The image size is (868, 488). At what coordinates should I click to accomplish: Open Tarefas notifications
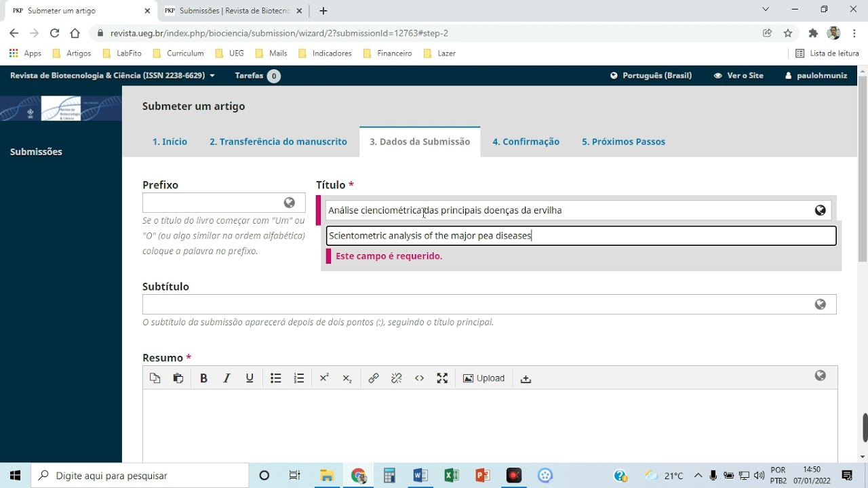(258, 76)
